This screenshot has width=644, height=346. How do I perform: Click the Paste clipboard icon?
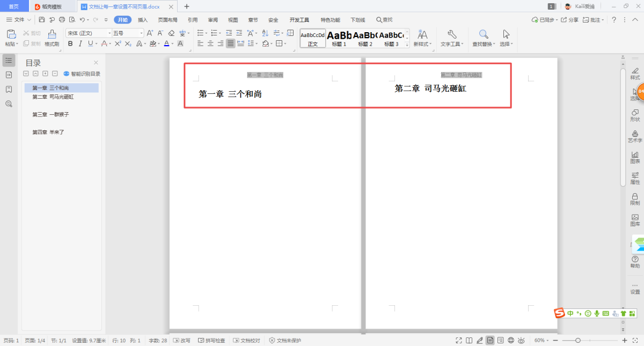[11, 34]
